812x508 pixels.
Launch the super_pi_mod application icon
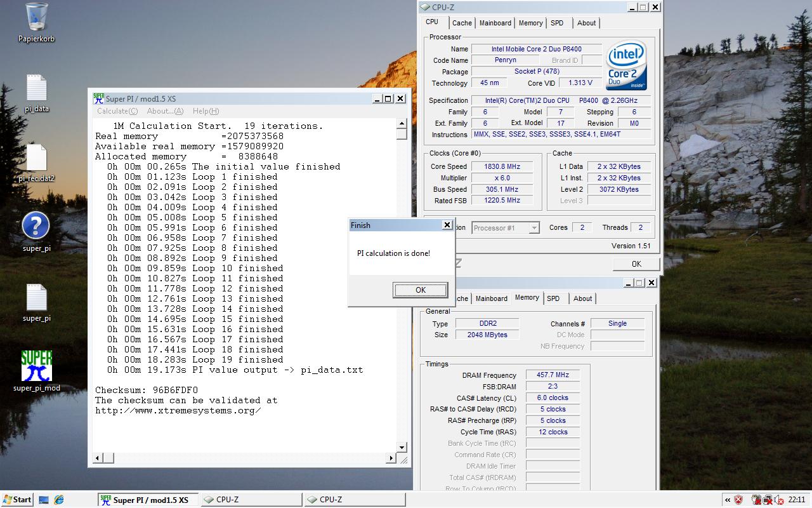(x=36, y=366)
